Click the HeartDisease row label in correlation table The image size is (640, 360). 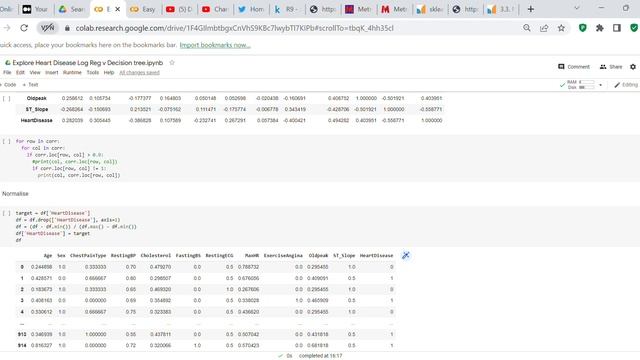coord(36,120)
